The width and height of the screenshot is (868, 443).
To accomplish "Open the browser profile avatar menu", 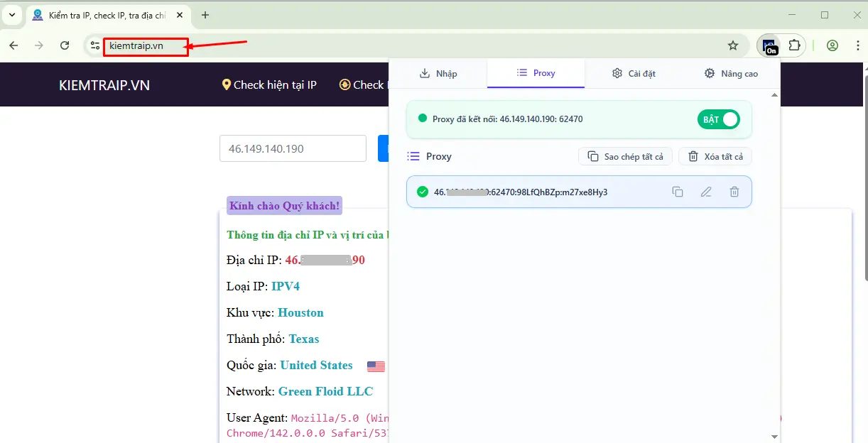I will 832,45.
